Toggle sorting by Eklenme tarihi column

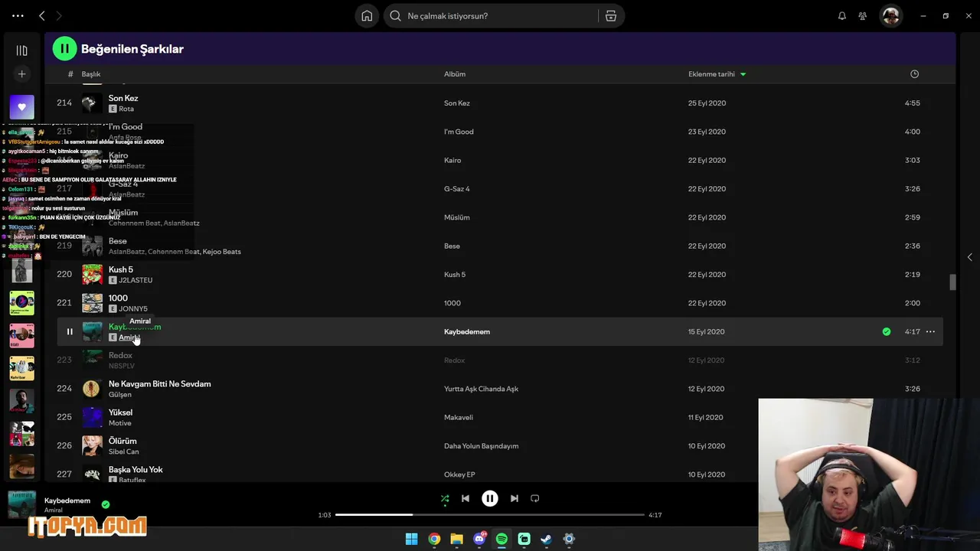click(717, 74)
